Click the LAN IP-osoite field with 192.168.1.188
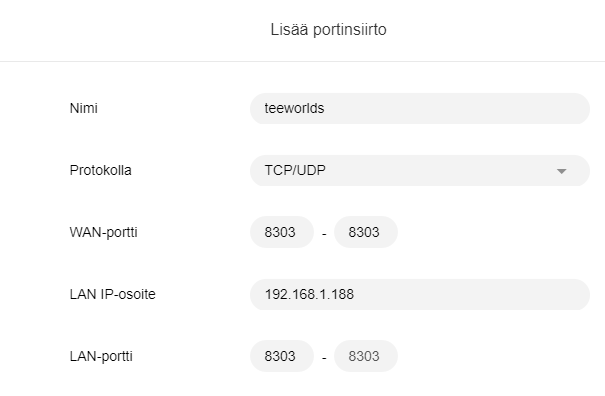The image size is (605, 396). pyautogui.click(x=420, y=294)
